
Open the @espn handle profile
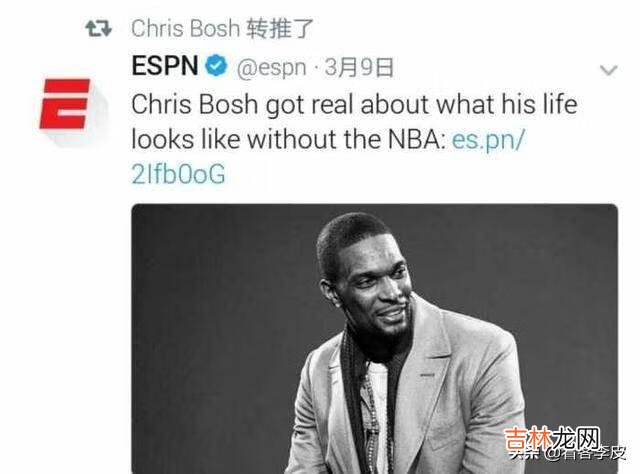(x=271, y=67)
